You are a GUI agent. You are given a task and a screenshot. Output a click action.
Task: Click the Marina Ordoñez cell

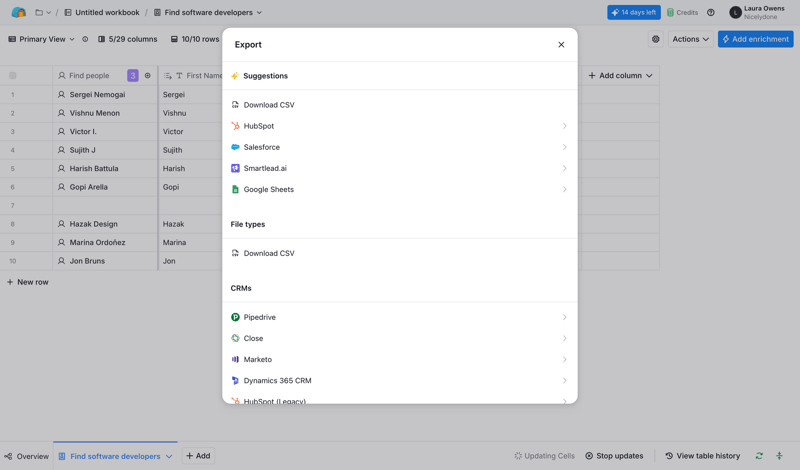pos(105,242)
